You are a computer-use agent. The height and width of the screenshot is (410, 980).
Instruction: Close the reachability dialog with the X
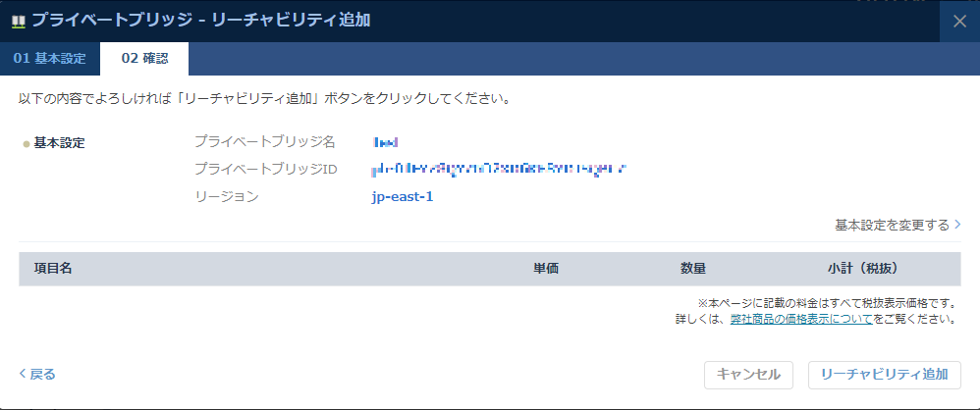959,22
